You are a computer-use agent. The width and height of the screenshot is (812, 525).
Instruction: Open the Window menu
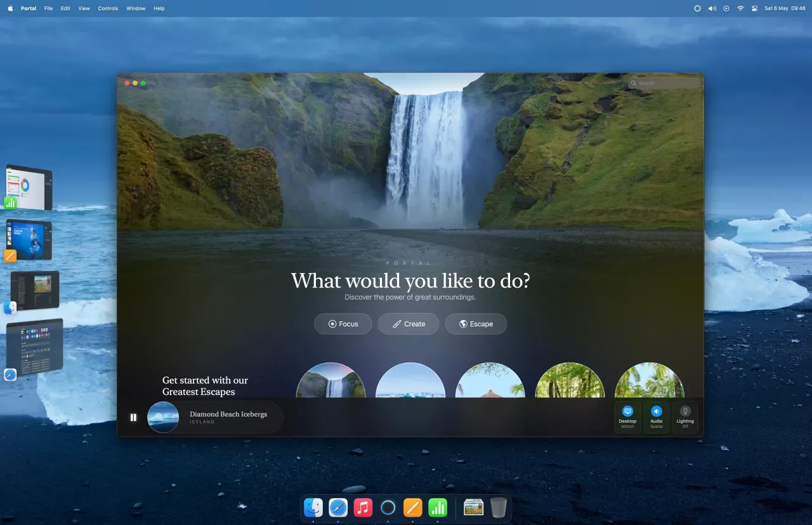136,8
